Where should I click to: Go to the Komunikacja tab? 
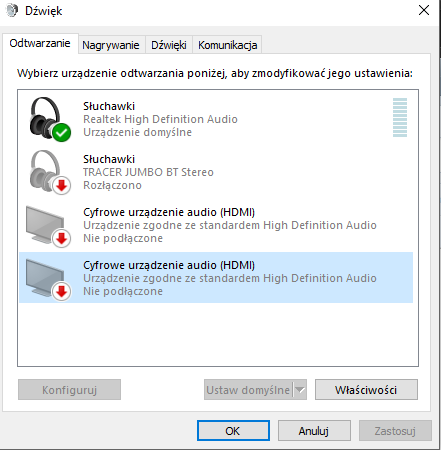227,45
